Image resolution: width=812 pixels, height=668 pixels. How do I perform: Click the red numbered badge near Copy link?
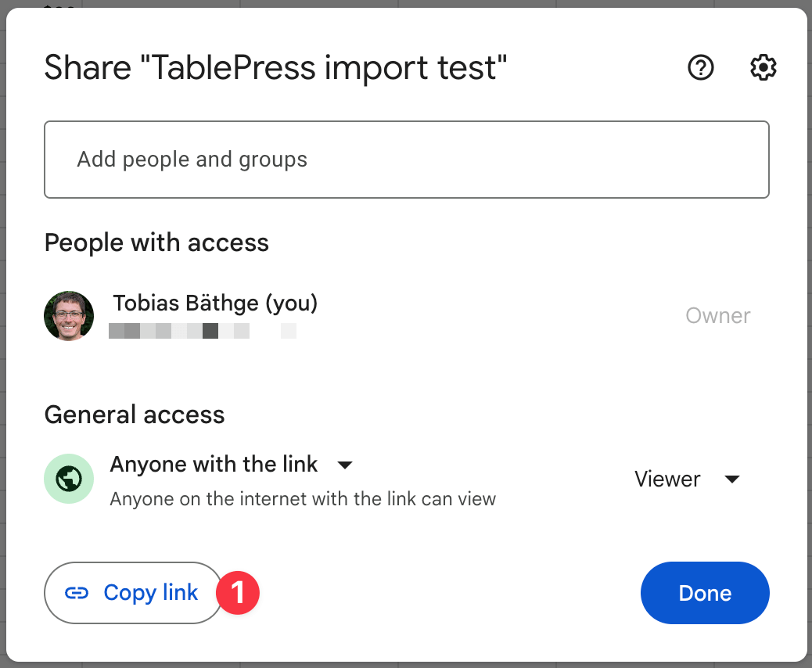tap(237, 593)
